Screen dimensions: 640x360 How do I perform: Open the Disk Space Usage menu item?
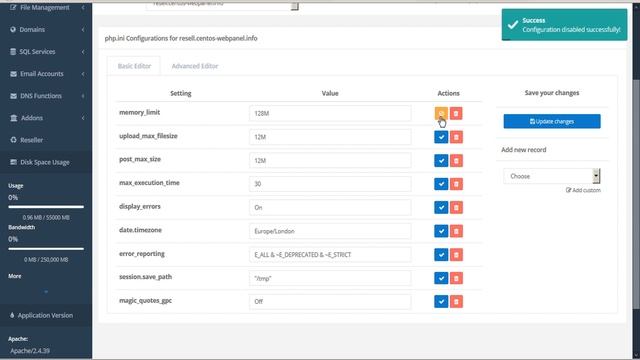point(46,162)
